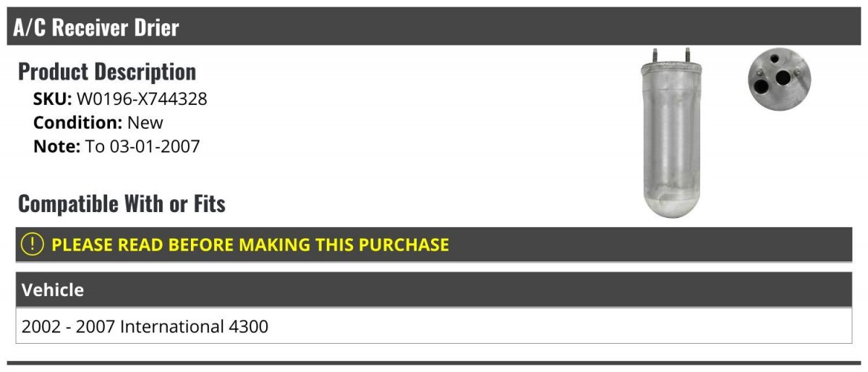
Task: Select the condition value New
Action: pyautogui.click(x=145, y=122)
